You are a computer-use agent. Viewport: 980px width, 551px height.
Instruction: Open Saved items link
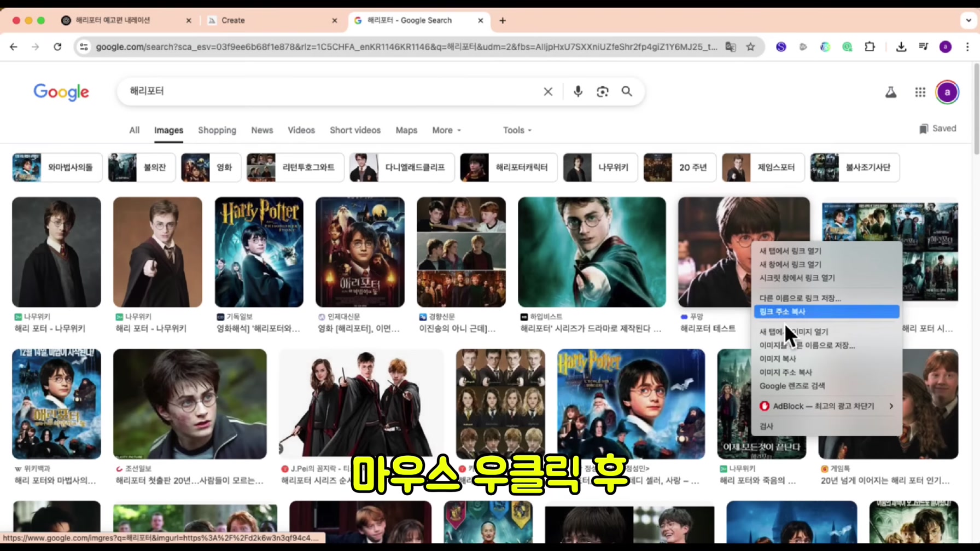(x=938, y=129)
